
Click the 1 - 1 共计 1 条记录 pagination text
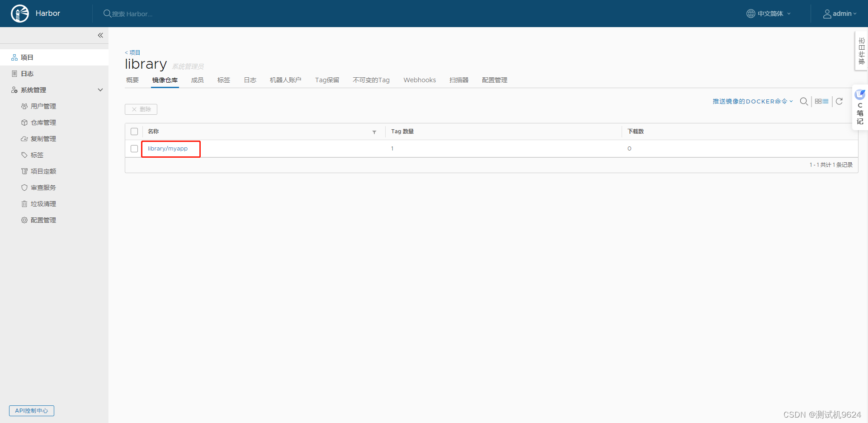point(831,165)
